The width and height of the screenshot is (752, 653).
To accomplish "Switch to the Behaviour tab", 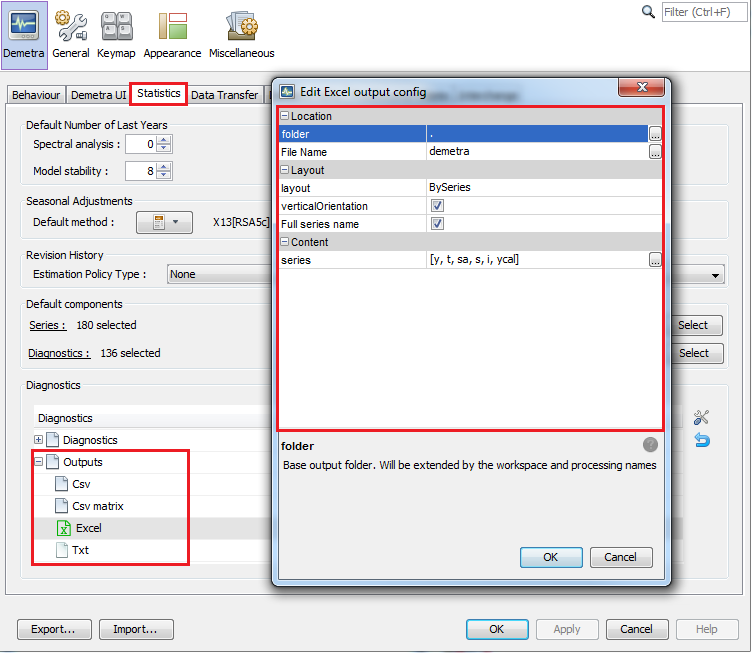I will pos(36,95).
